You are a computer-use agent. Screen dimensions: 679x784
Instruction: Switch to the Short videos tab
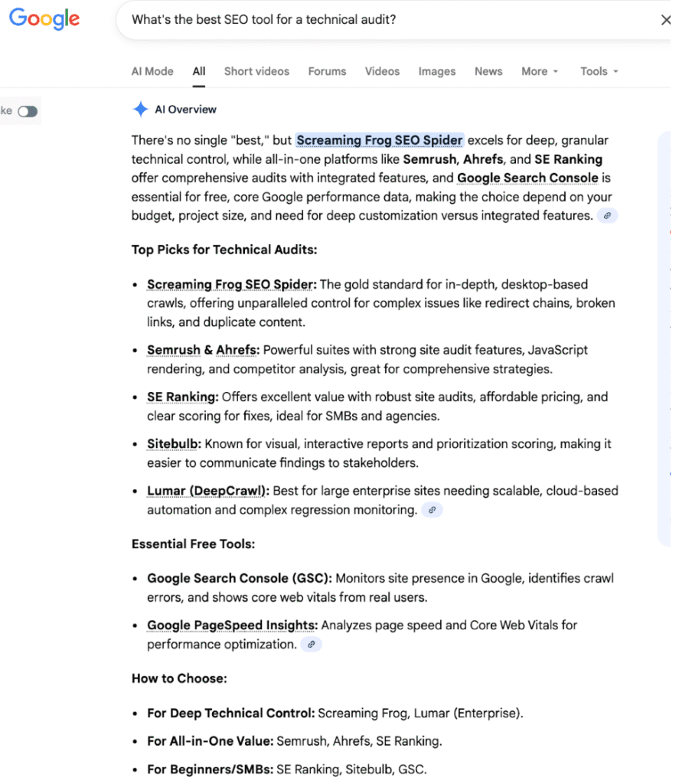256,71
